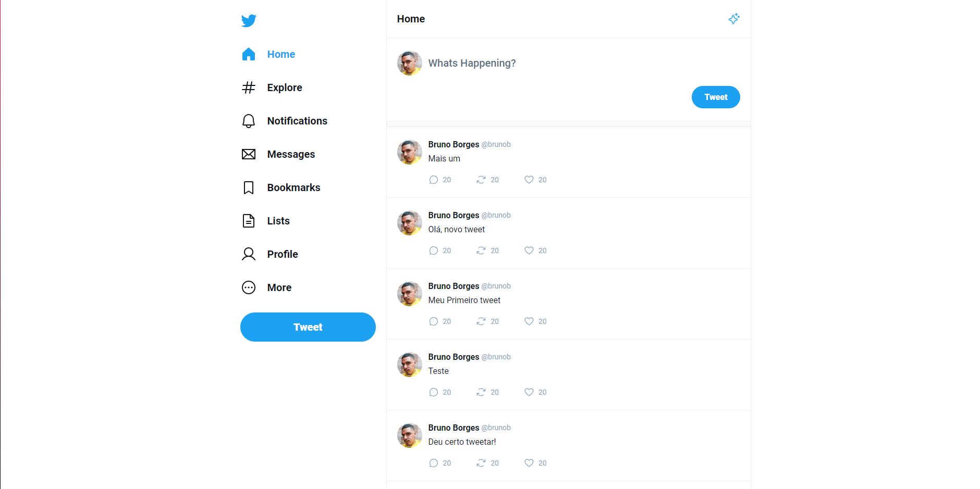Click the blue sidebar Tweet button

308,327
